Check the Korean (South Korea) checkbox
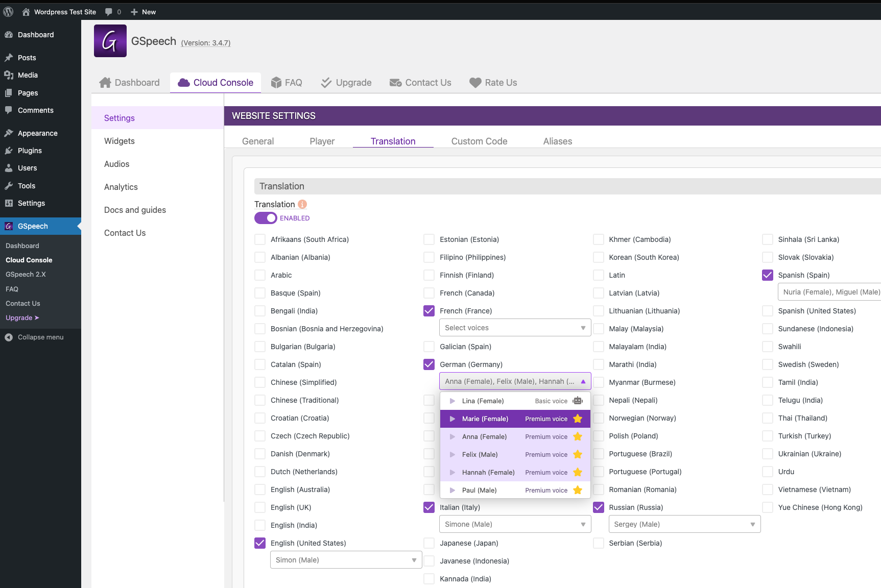 click(x=599, y=257)
